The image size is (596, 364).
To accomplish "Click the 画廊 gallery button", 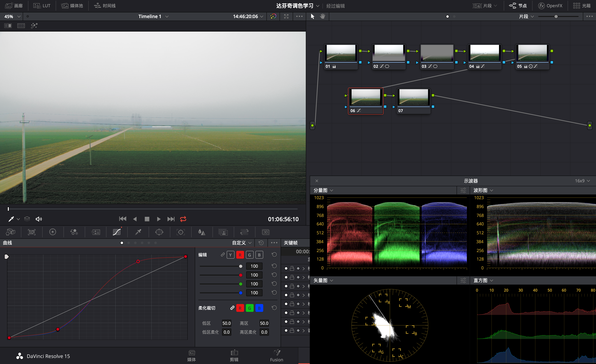I will (x=14, y=5).
